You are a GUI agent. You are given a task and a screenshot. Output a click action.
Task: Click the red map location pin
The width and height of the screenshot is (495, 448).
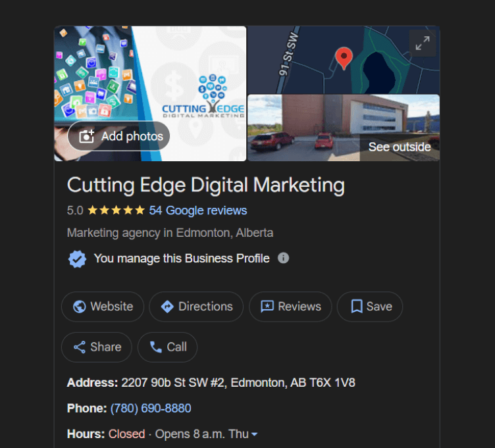tap(344, 58)
